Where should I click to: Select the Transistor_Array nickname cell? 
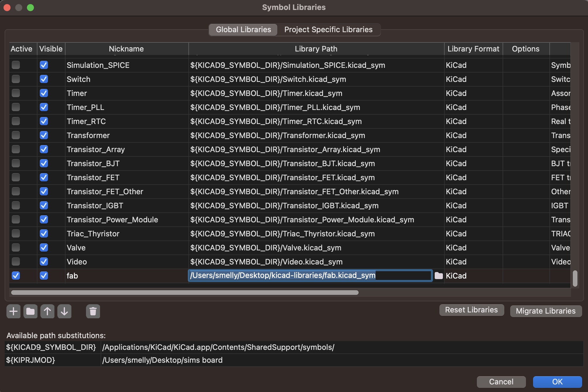point(127,149)
